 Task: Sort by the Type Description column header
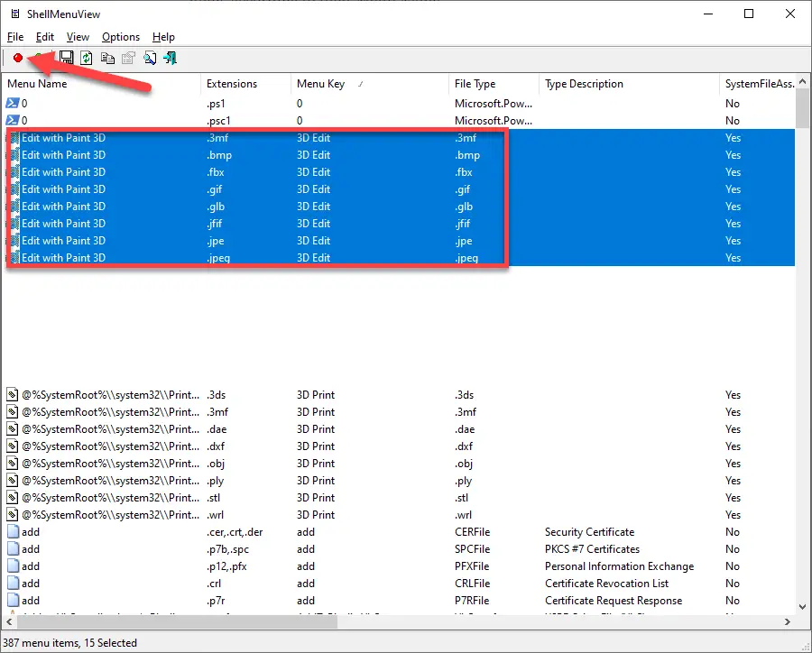click(x=629, y=84)
